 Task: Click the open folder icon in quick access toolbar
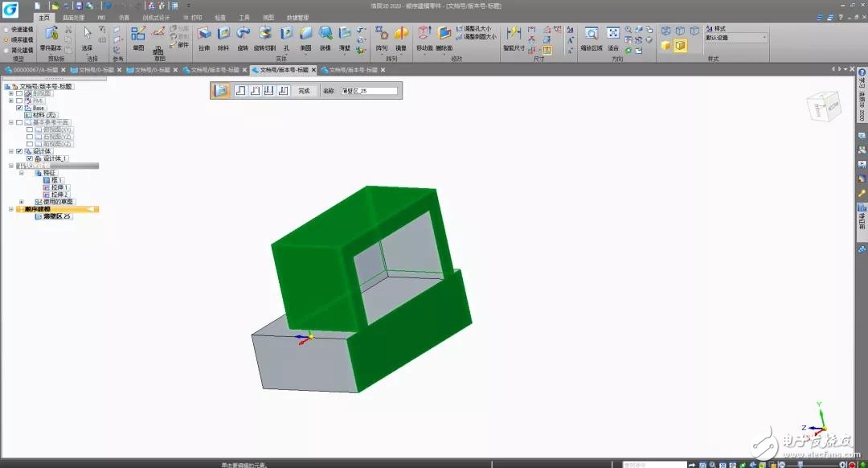pos(55,6)
